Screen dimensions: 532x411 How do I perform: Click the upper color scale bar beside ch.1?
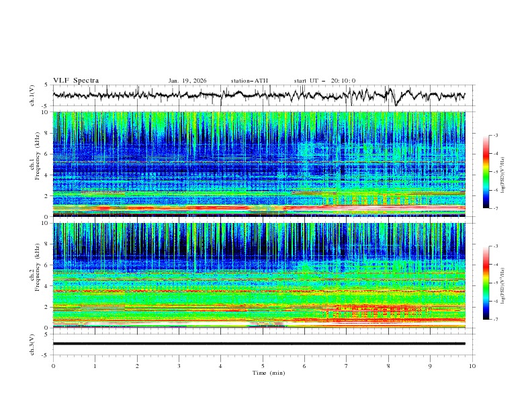tap(486, 172)
